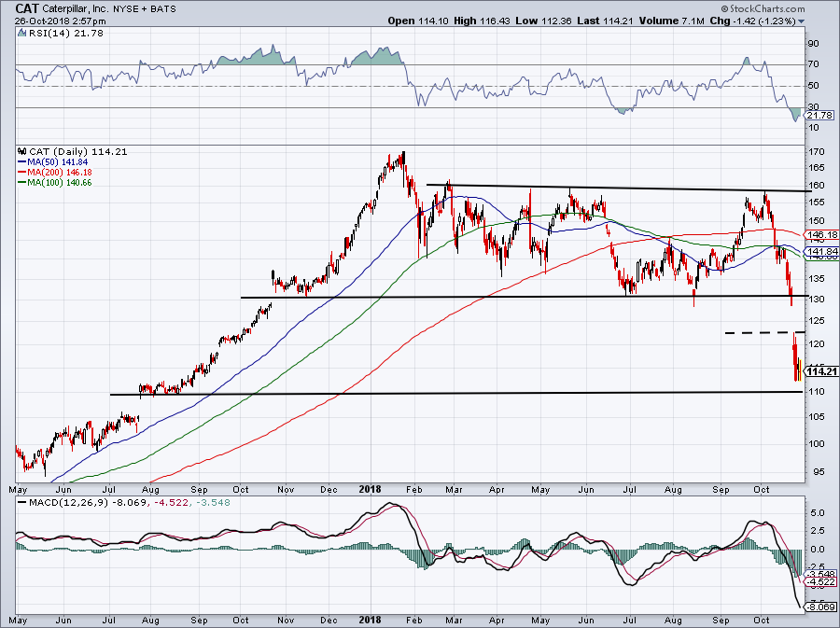
Task: Click the blue dropdown arrow beside Chg
Action: 801,21
